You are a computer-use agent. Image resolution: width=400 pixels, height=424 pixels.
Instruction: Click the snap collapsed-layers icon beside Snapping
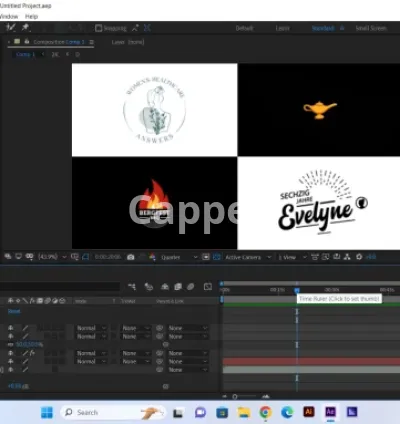135,28
